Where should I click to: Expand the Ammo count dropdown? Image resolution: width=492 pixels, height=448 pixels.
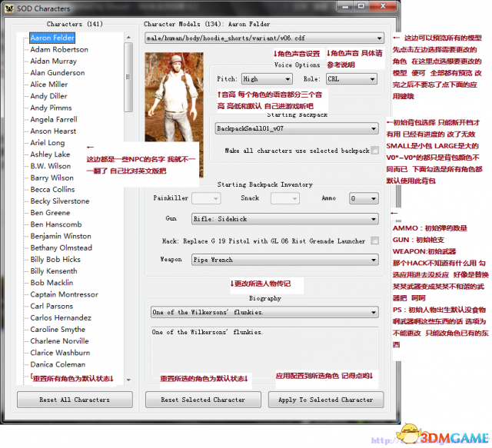pos(364,198)
